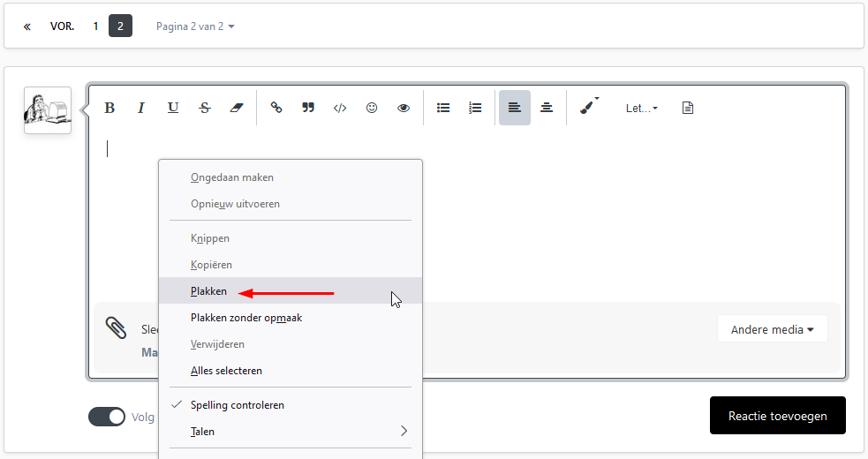Screen dimensions: 868x459
Task: Insert a quote block
Action: [x=308, y=108]
